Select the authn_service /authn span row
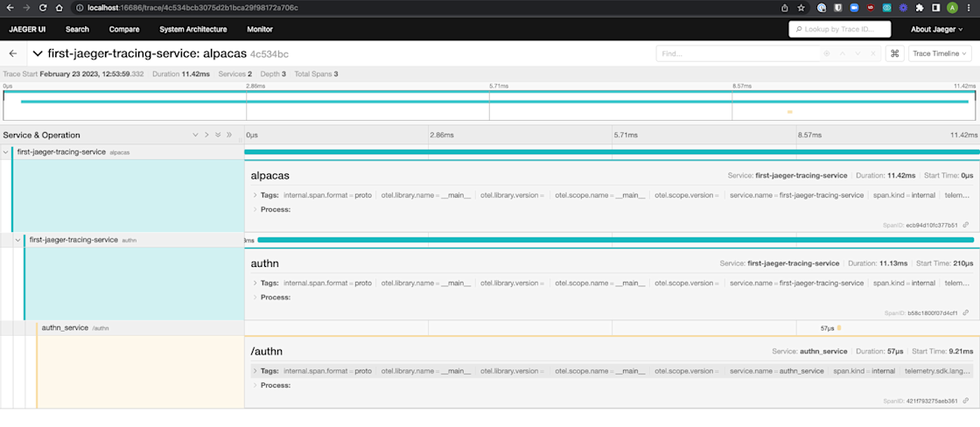Image resolution: width=980 pixels, height=427 pixels. click(122, 327)
